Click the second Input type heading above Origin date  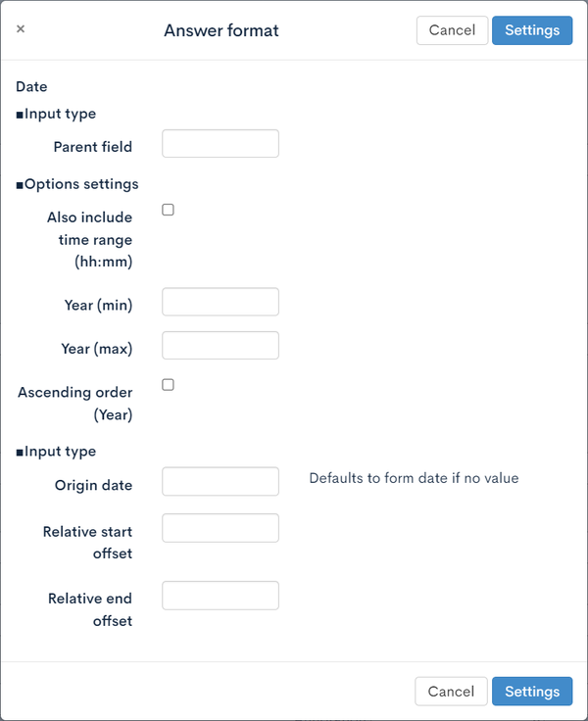(56, 452)
